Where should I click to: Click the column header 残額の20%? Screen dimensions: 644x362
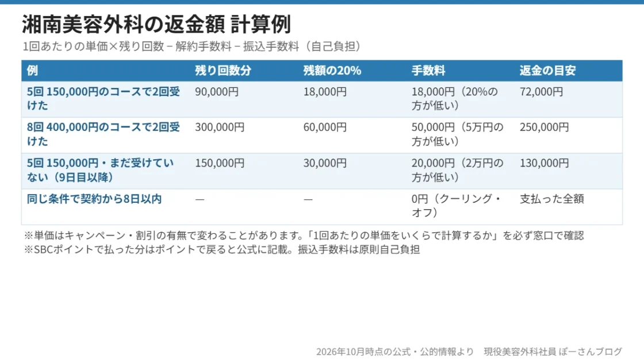pyautogui.click(x=332, y=71)
